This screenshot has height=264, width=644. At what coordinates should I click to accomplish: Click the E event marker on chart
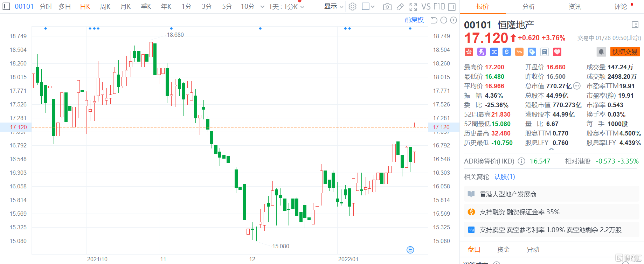(x=410, y=250)
